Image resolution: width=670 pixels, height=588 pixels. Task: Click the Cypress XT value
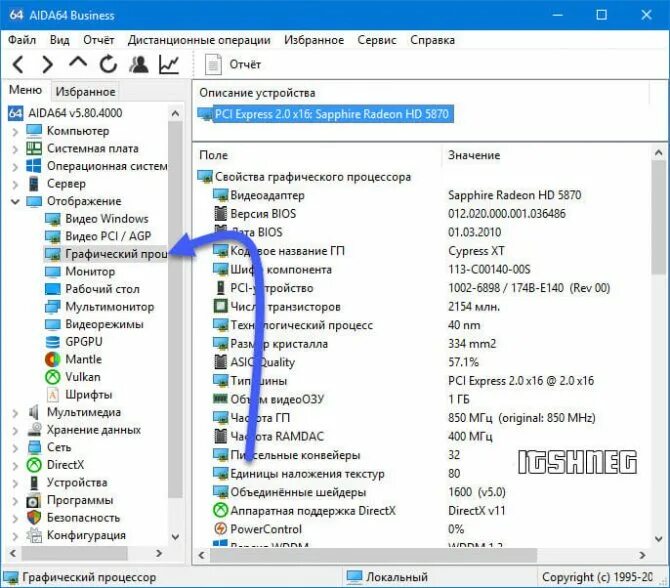tap(476, 251)
